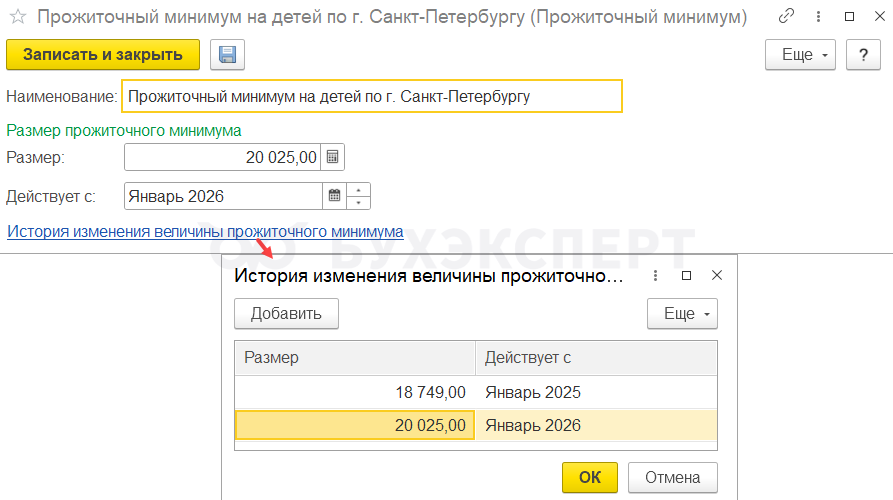Open calculator next to the Размер field

click(334, 157)
